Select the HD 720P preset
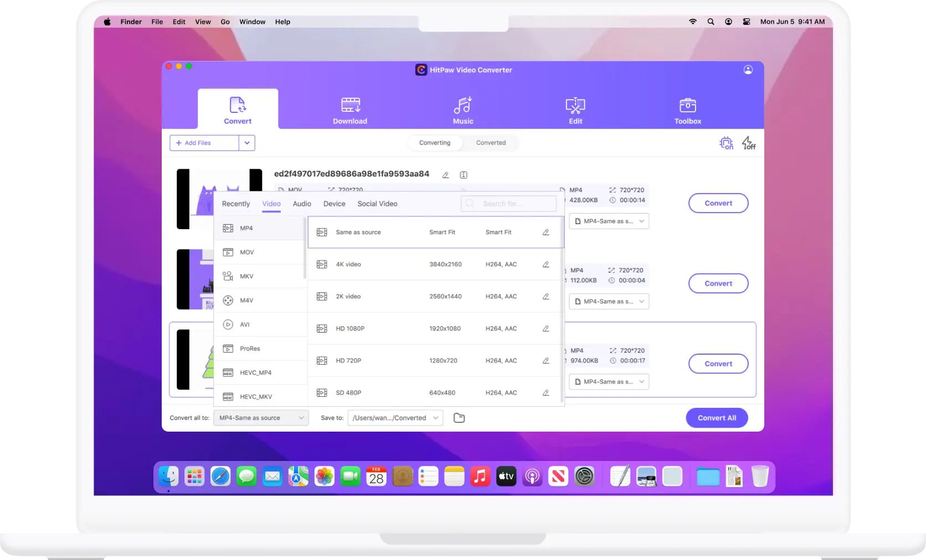The width and height of the screenshot is (926, 560). [435, 361]
